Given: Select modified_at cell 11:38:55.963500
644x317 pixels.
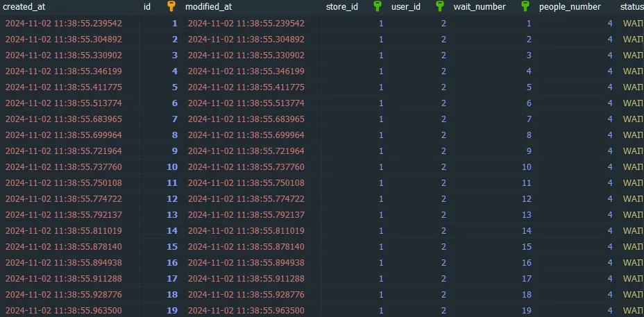Looking at the screenshot, I should click(246, 311).
